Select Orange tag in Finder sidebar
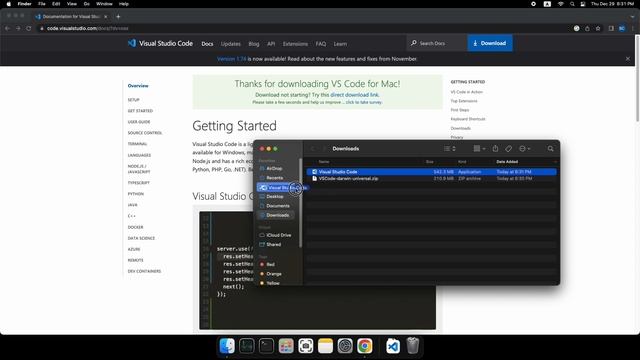Image resolution: width=640 pixels, height=360 pixels. (x=274, y=274)
